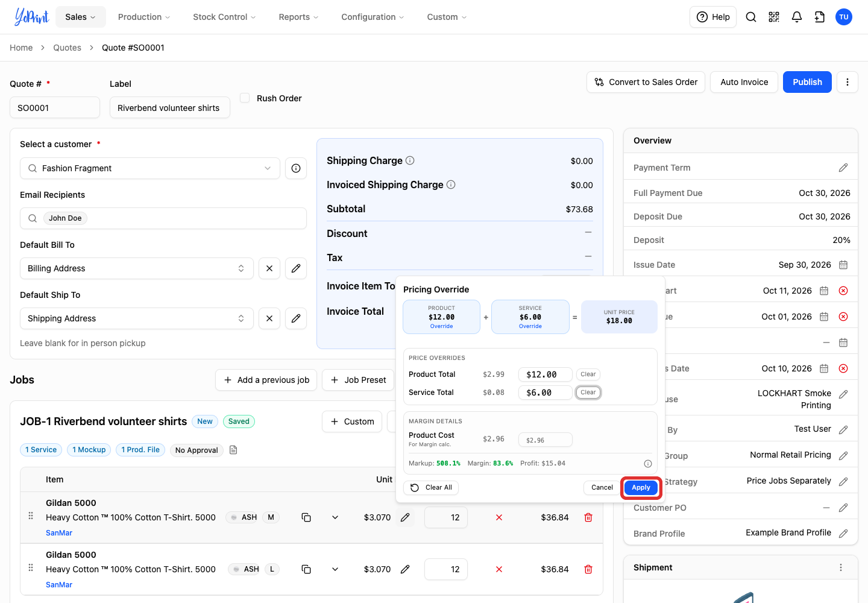Image resolution: width=868 pixels, height=603 pixels.
Task: Clear the Oct 11, 2026 date
Action: pos(843,291)
